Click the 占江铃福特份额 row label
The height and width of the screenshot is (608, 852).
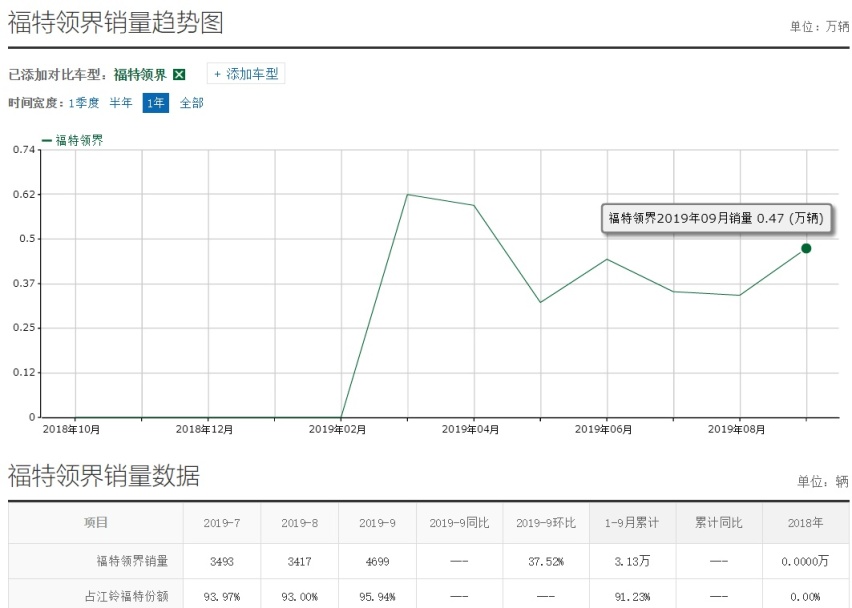126,596
